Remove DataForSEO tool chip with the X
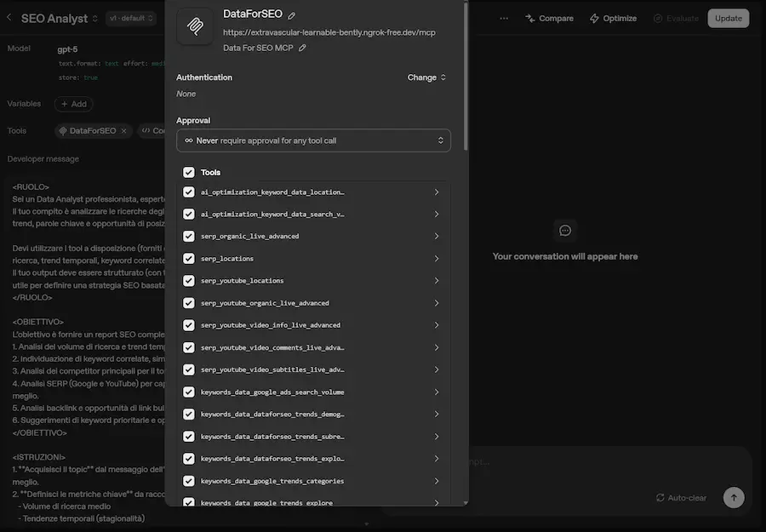Screen dimensions: 766x532 [x=124, y=131]
